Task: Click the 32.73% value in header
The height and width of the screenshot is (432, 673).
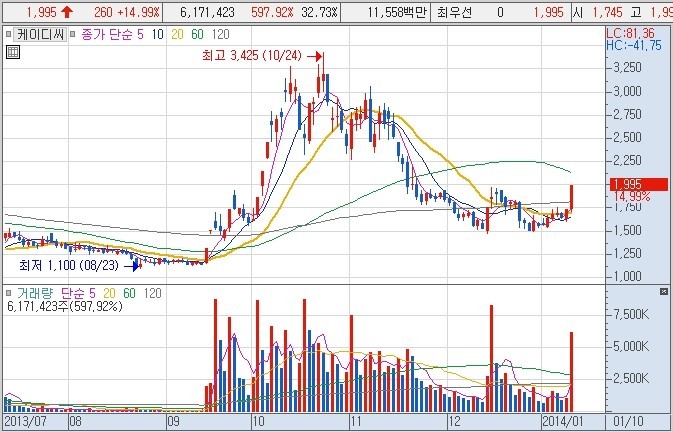Action: coord(319,12)
